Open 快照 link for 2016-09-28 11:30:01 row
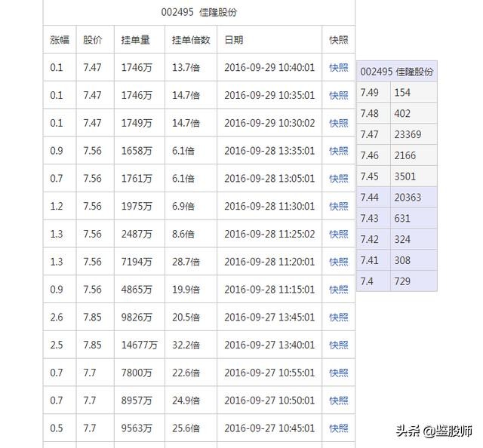483x448 pixels. click(x=339, y=206)
